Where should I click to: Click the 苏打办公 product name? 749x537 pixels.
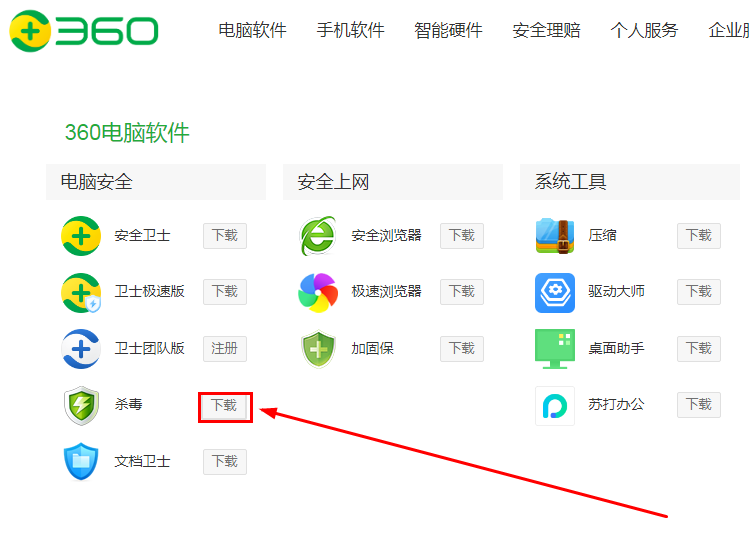[x=616, y=405]
